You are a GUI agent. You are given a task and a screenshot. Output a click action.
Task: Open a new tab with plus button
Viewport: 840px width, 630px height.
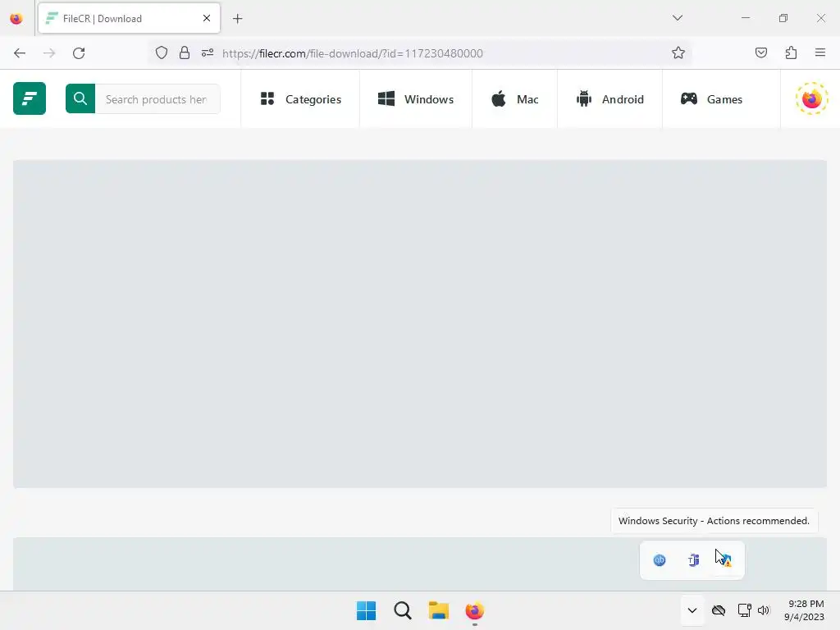238,19
